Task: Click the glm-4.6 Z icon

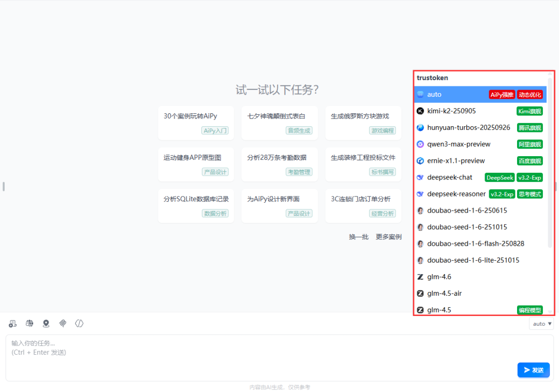Action: [x=420, y=277]
